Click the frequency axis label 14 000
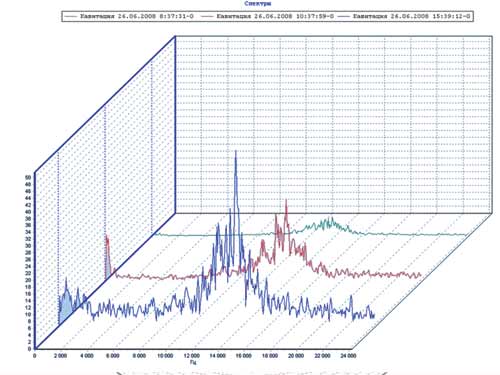Screen dimensions: 500x375 click(217, 356)
